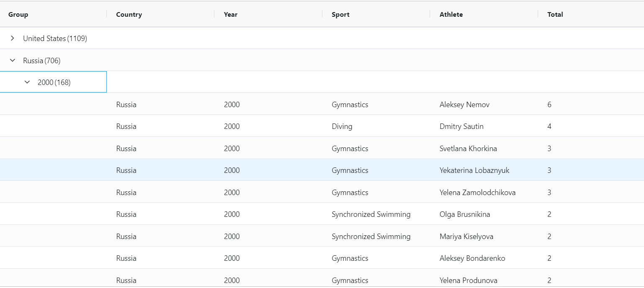The height and width of the screenshot is (288, 644).
Task: Click the Total value 6 cell
Action: [x=549, y=105]
